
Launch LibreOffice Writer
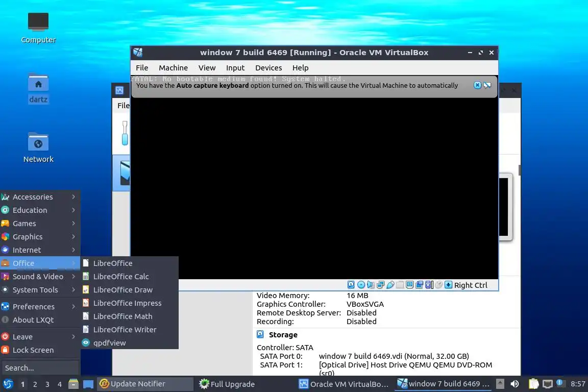[x=129, y=330]
